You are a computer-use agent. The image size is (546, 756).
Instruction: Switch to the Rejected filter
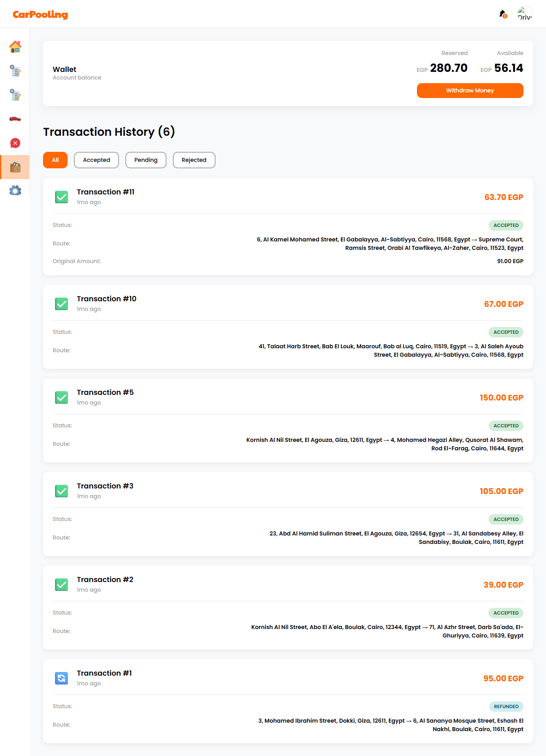coord(194,160)
